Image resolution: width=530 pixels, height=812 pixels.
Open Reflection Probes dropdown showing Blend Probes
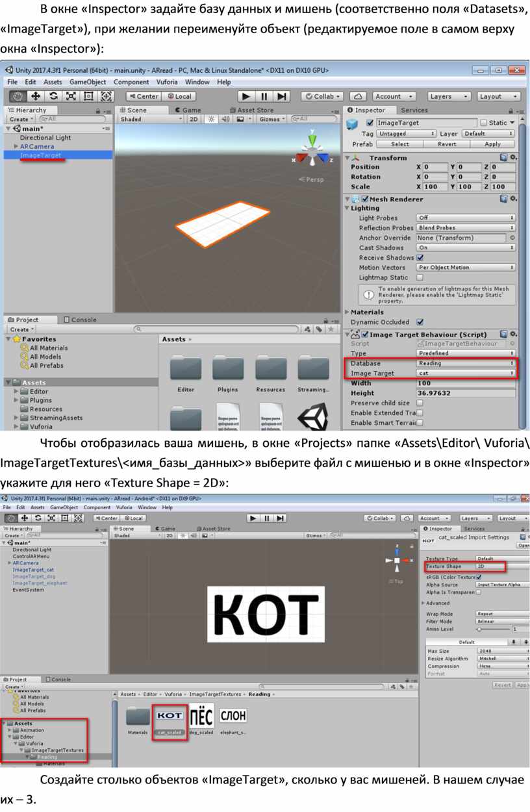pos(466,228)
